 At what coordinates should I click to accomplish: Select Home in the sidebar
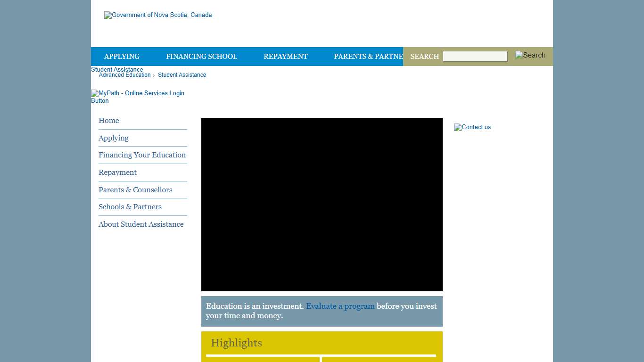click(108, 121)
